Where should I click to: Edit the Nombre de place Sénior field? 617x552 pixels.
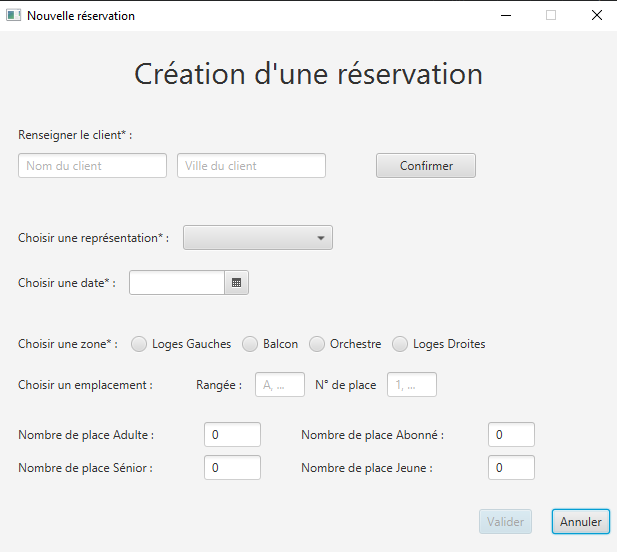(x=232, y=468)
